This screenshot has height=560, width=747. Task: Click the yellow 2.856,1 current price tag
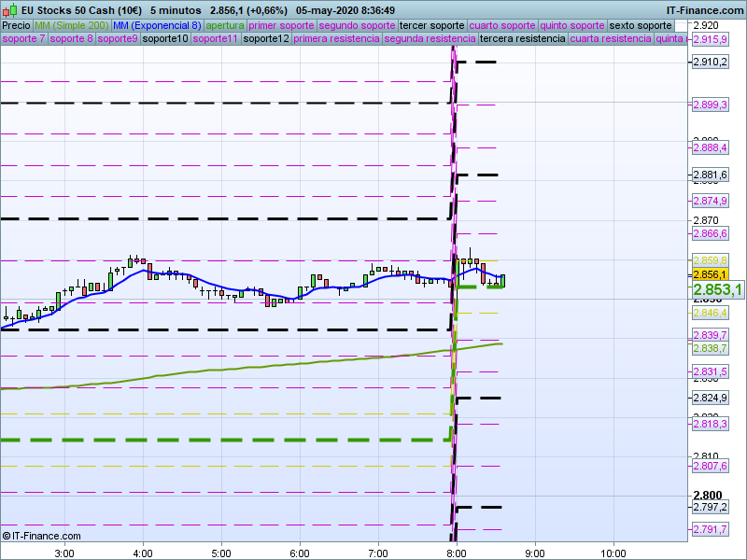710,274
